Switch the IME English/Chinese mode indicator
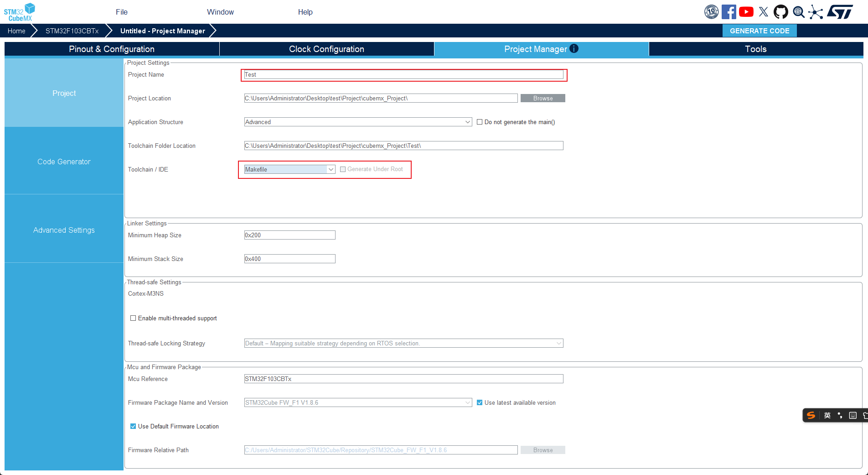The width and height of the screenshot is (868, 475). [827, 415]
